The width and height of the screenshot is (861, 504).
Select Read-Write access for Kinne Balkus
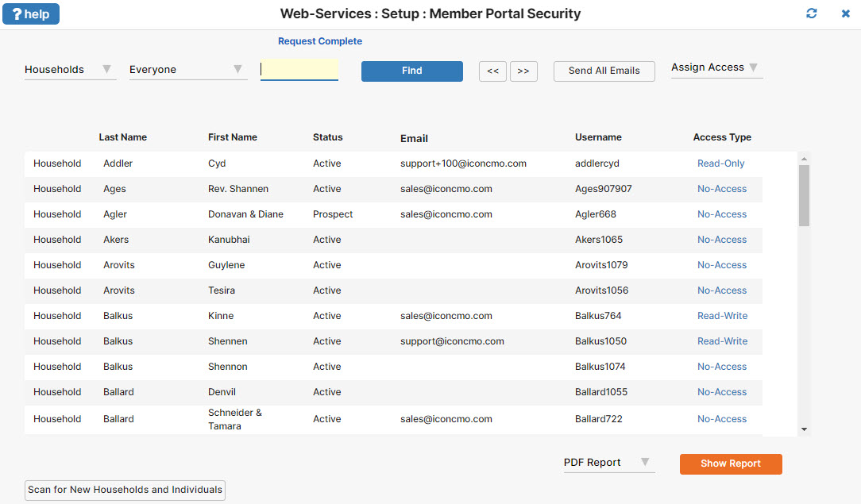point(722,315)
